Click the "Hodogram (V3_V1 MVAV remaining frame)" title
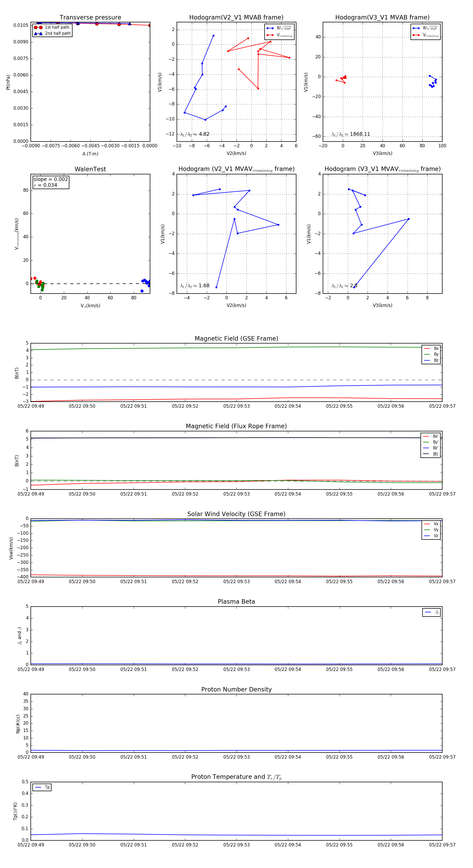The height and width of the screenshot is (868, 473). 382,169
